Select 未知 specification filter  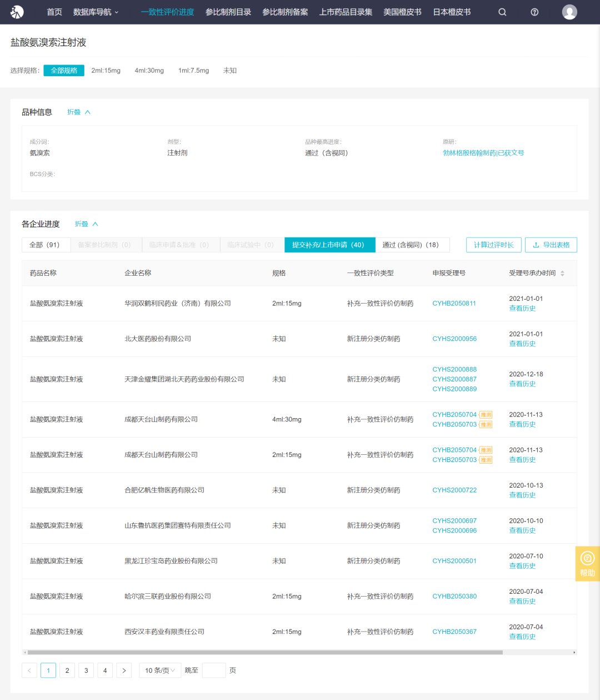230,71
